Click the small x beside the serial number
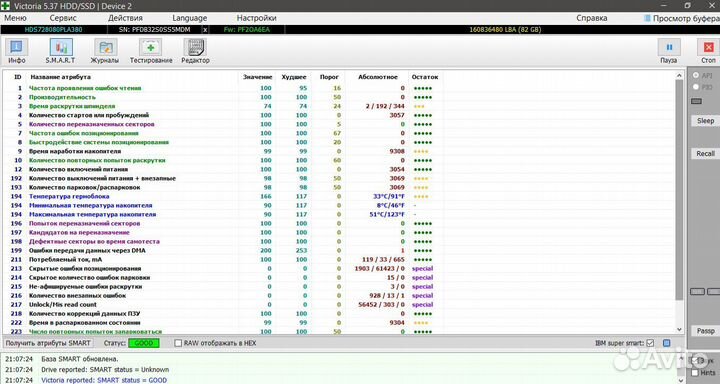This screenshot has height=384, width=720. tap(205, 29)
